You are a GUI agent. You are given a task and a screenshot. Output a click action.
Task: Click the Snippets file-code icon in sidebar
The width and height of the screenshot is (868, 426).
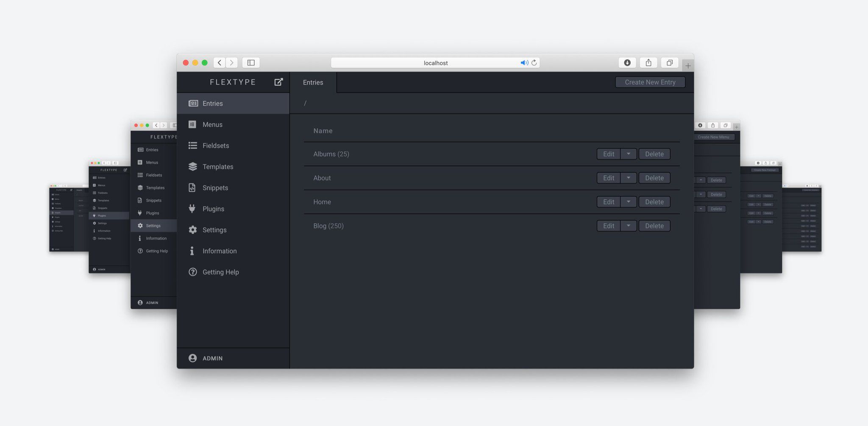[x=192, y=188]
